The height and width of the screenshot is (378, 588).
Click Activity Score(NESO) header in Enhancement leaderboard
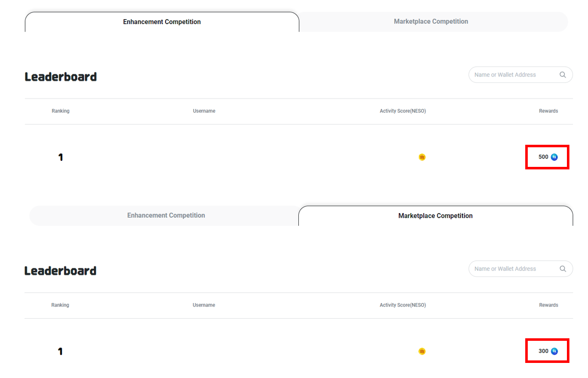coord(403,111)
